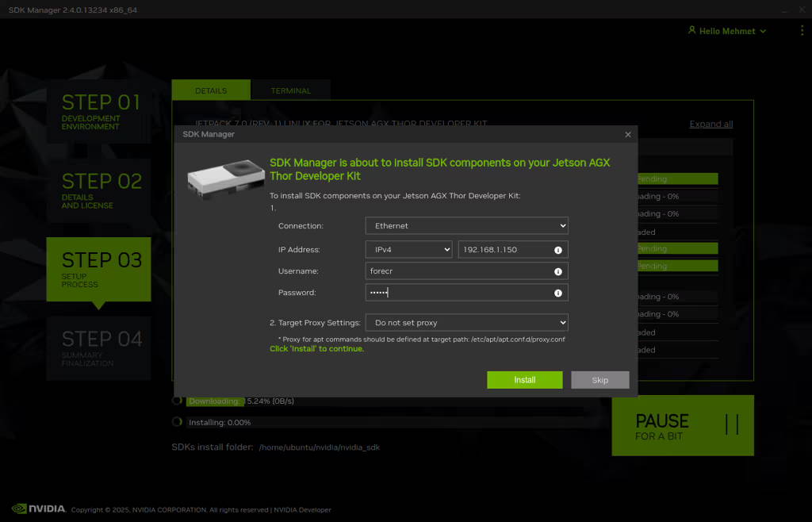Screen dimensions: 812x522
Task: Open the IPv4 protocol dropdown
Action: point(408,250)
